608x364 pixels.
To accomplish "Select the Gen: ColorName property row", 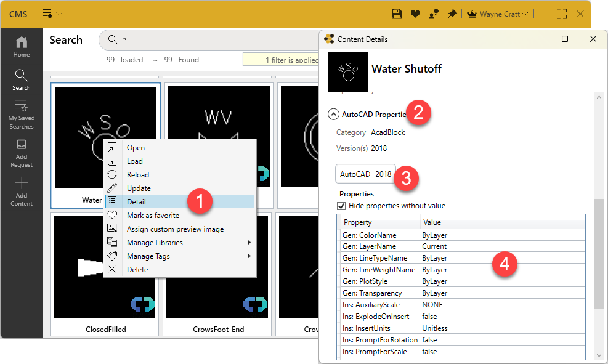I will point(461,235).
